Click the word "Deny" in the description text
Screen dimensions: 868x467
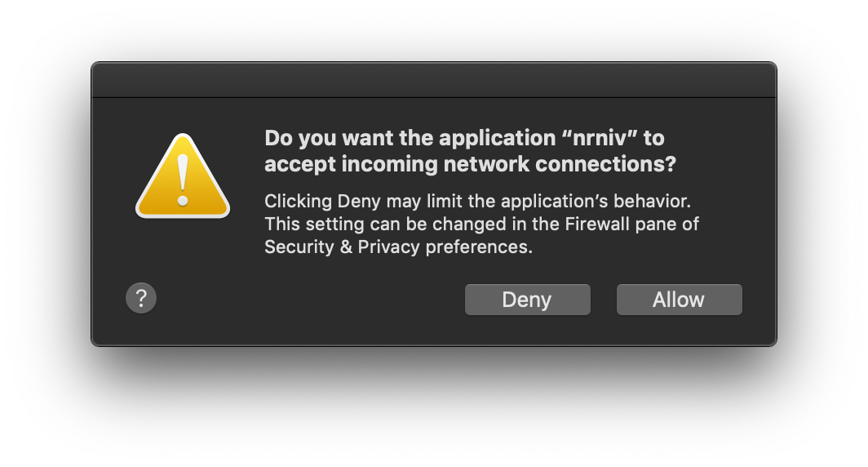[x=359, y=201]
